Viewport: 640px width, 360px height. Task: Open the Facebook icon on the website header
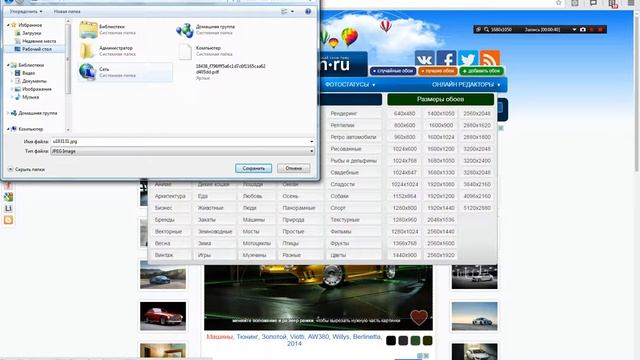point(446,59)
